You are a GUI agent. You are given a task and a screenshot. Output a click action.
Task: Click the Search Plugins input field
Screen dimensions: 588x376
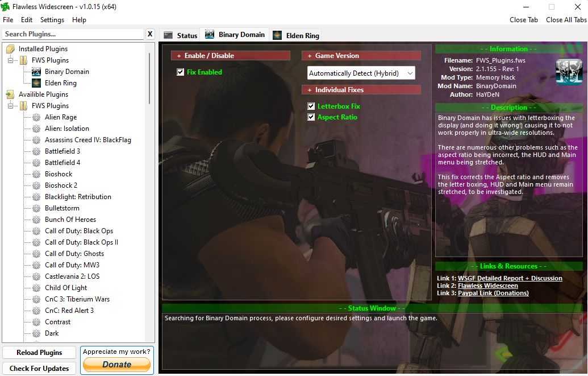[x=73, y=34]
